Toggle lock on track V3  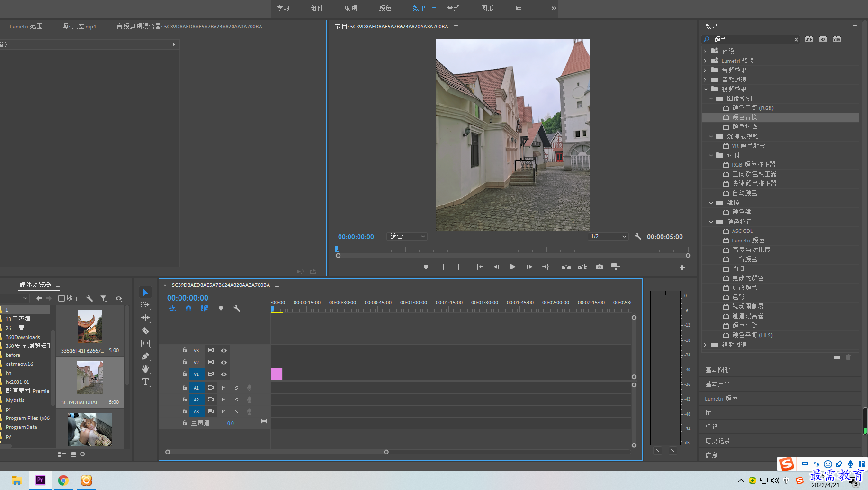click(x=185, y=350)
